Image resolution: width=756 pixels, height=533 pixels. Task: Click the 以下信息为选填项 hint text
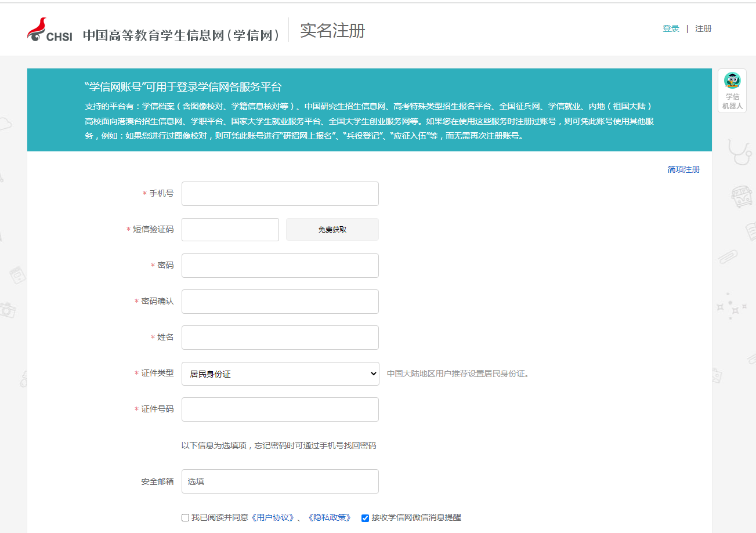[x=278, y=445]
